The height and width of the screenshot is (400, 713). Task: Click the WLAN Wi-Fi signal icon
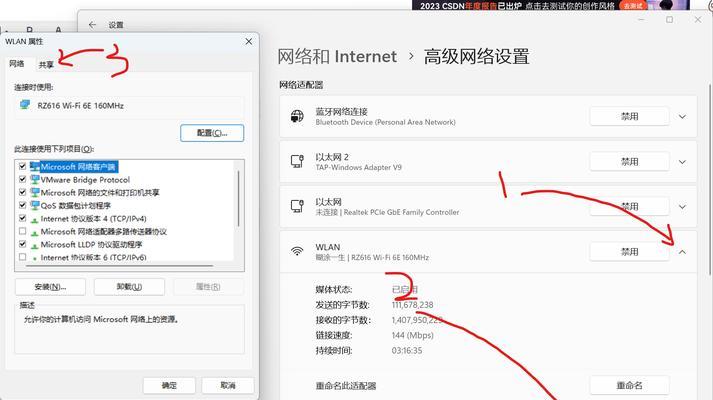point(297,251)
